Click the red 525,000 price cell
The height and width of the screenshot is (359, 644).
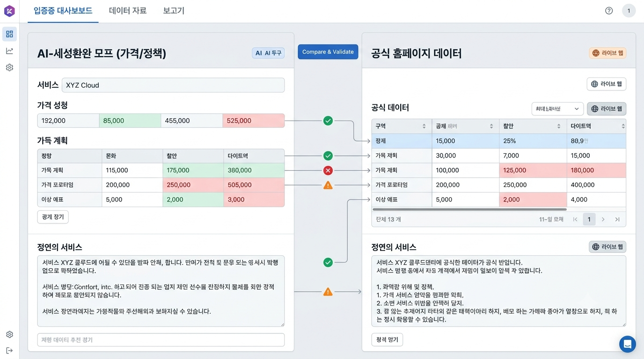[x=254, y=121]
